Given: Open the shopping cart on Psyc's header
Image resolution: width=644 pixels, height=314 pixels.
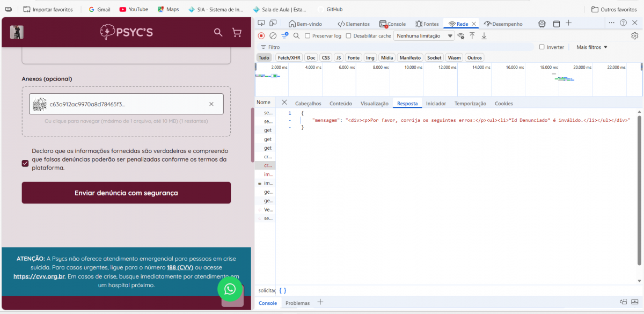Looking at the screenshot, I should pyautogui.click(x=237, y=32).
